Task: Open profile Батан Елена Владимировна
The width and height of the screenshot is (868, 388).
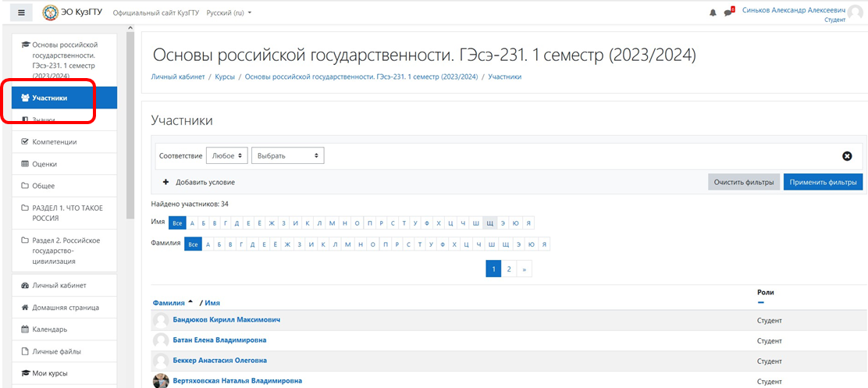Action: [x=220, y=340]
